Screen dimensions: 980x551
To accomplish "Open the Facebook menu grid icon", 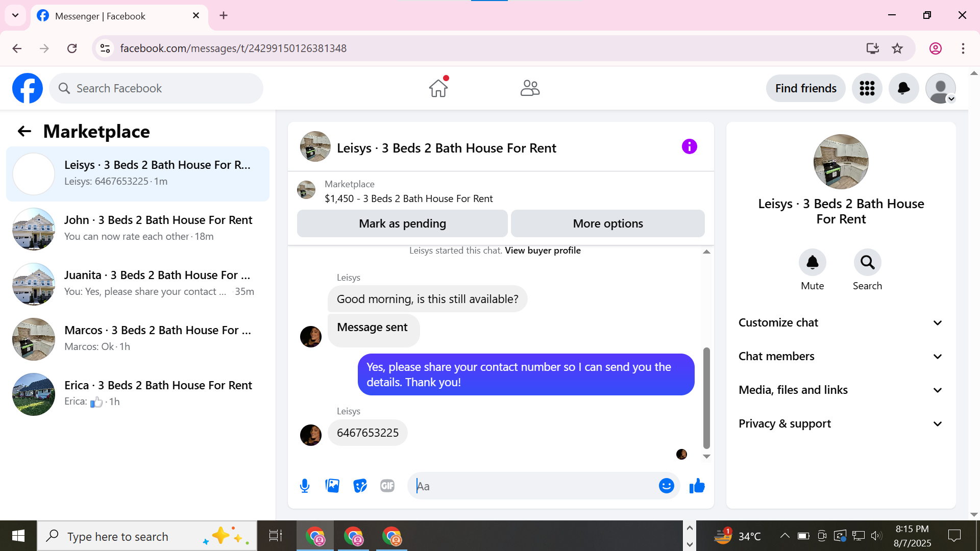I will [867, 88].
